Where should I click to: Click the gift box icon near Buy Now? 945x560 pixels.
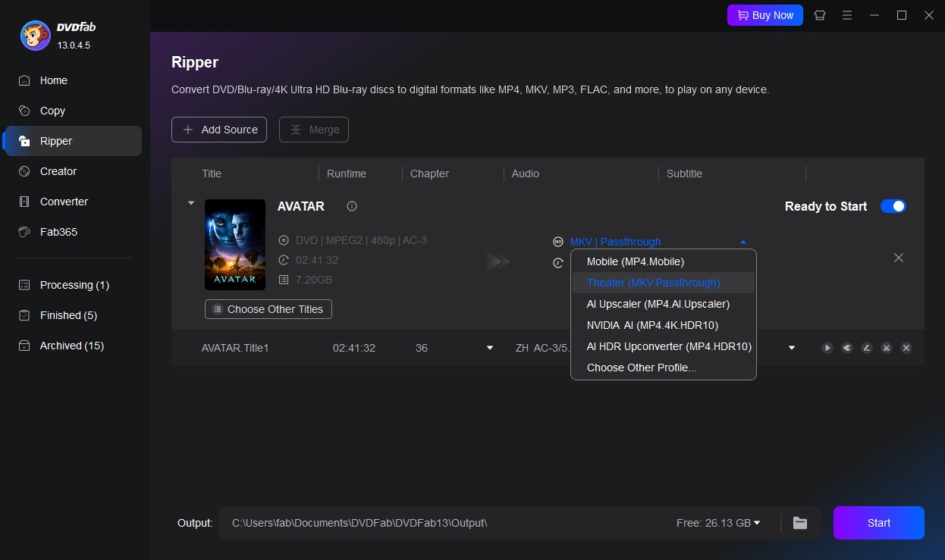tap(820, 15)
